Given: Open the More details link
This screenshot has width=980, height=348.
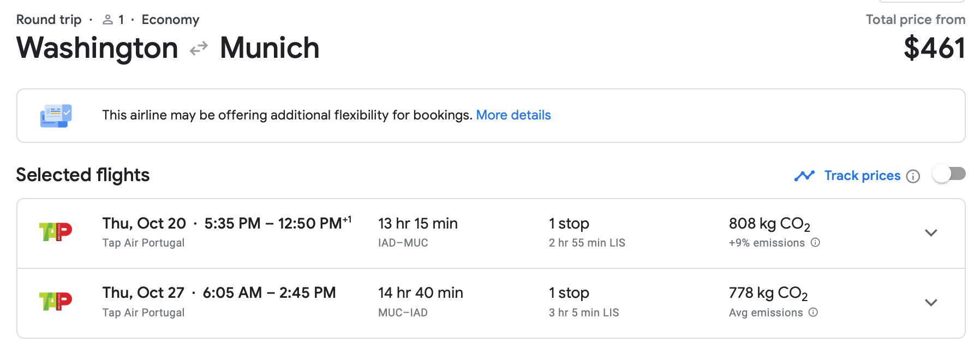Looking at the screenshot, I should [x=513, y=115].
